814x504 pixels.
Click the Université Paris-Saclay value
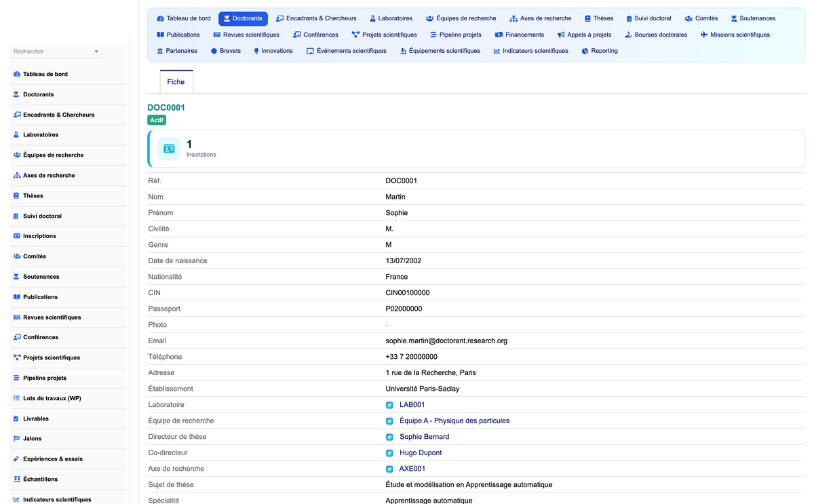point(422,389)
